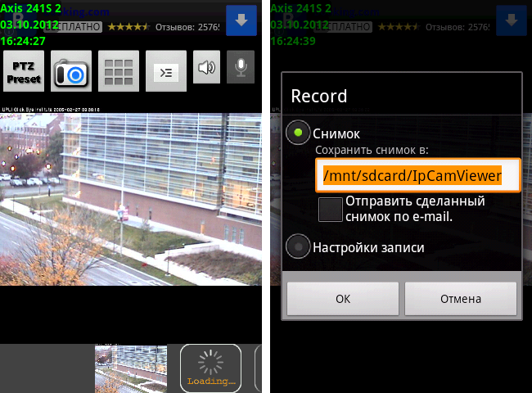Select the Настройки записи radio button
Screen dimensions: 532x393
pos(298,246)
